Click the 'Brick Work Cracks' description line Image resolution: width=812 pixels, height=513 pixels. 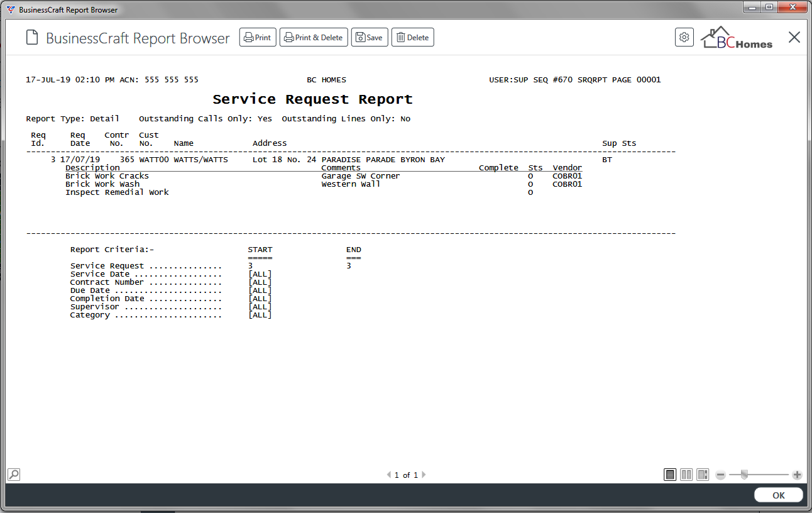[x=107, y=176]
